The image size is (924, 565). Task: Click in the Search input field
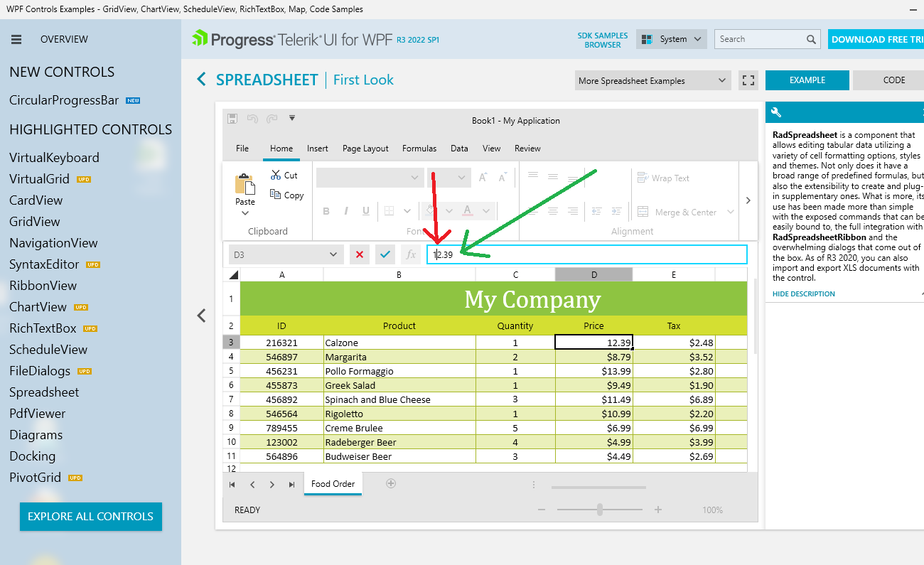point(761,40)
